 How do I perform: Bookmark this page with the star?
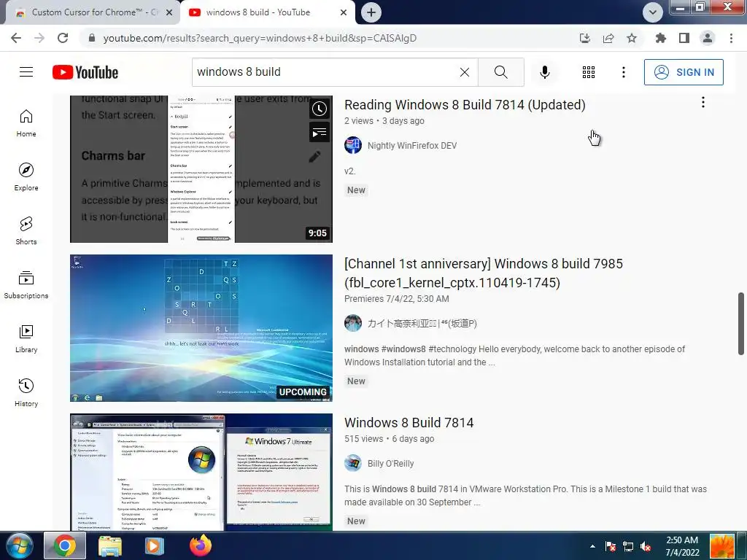coord(632,38)
